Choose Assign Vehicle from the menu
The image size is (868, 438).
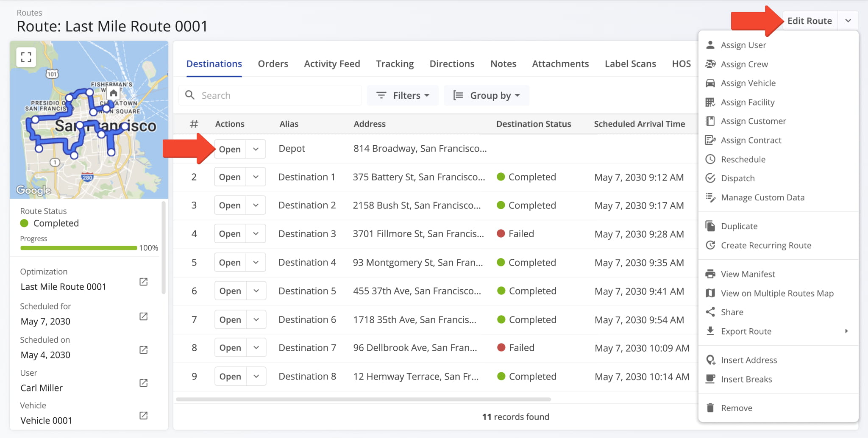(748, 83)
